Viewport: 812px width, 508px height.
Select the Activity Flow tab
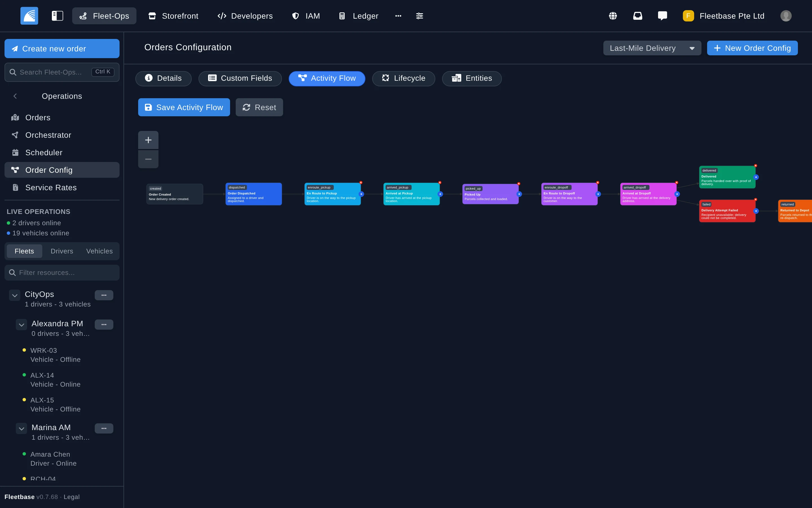point(327,79)
